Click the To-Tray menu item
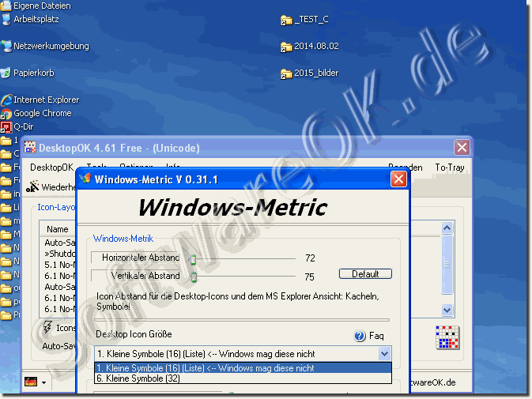532x399 pixels. [450, 168]
